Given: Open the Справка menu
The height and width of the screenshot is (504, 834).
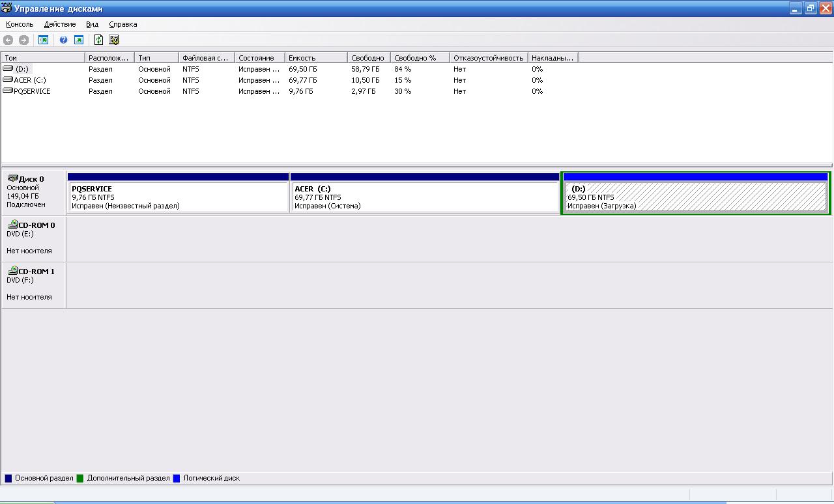Looking at the screenshot, I should [123, 24].
